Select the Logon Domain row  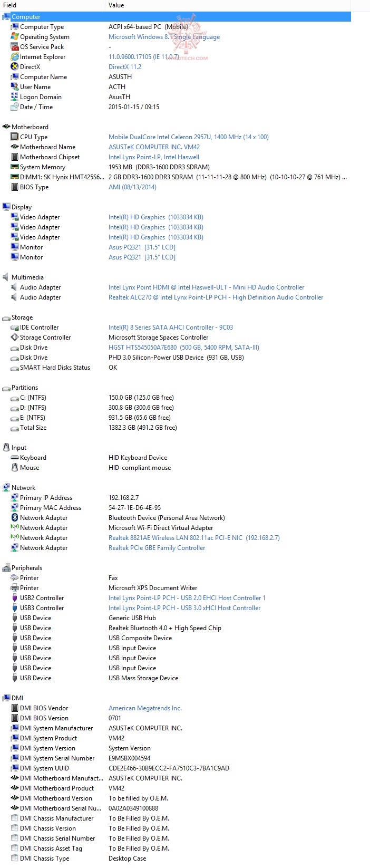click(x=176, y=97)
